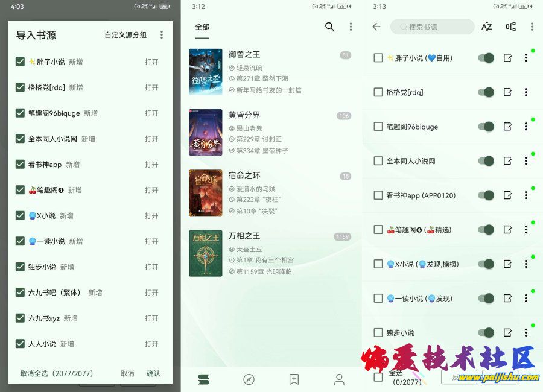The height and width of the screenshot is (392, 543).
Task: Go back using the arrow icon
Action: (x=376, y=27)
